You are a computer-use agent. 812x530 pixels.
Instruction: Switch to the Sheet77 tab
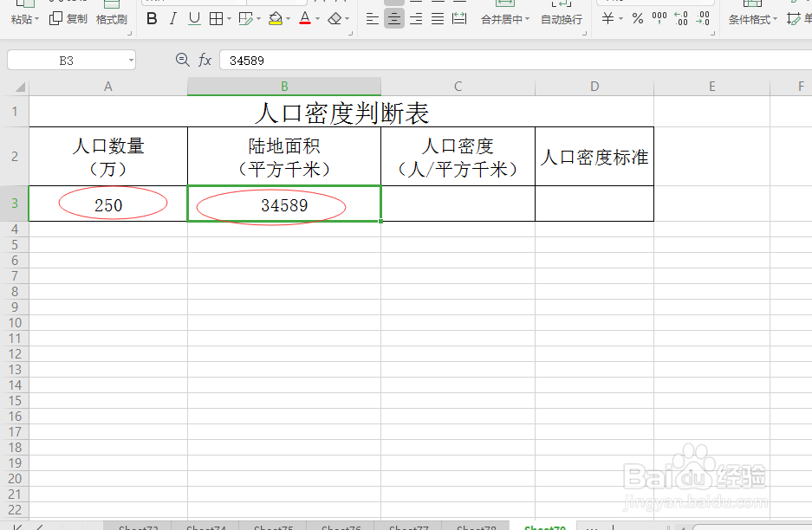tap(407, 527)
